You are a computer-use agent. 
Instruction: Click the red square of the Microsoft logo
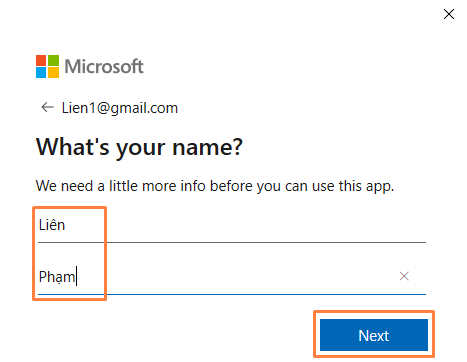click(x=41, y=60)
